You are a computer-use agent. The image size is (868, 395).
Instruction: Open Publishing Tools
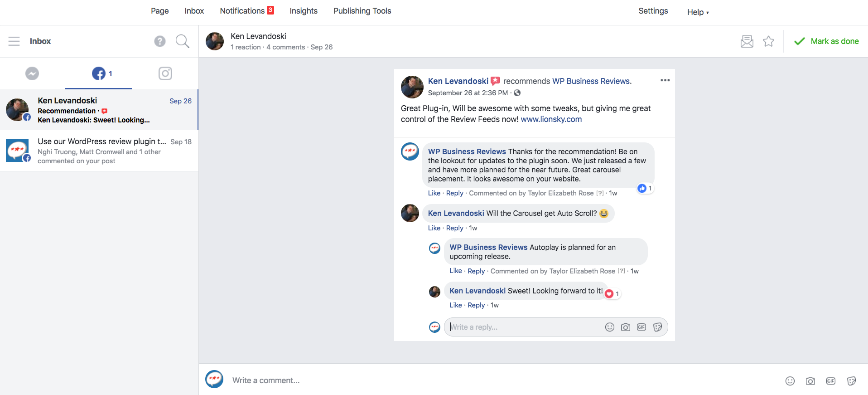click(362, 11)
